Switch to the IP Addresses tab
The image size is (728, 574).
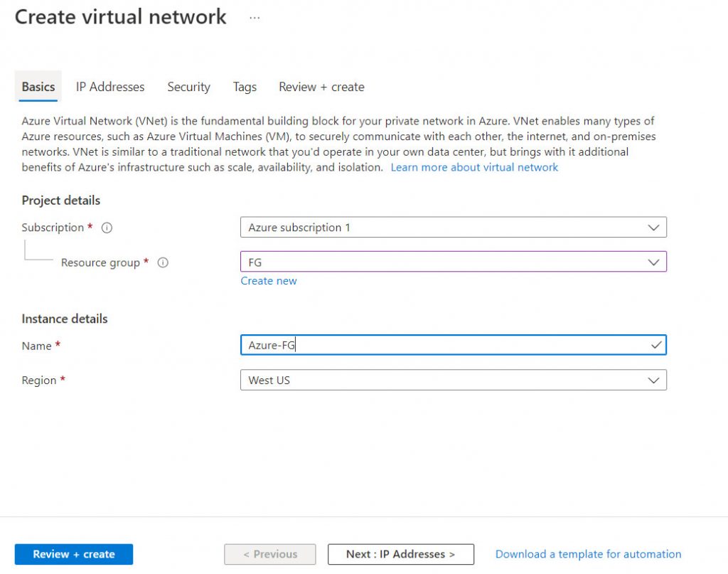coord(110,87)
